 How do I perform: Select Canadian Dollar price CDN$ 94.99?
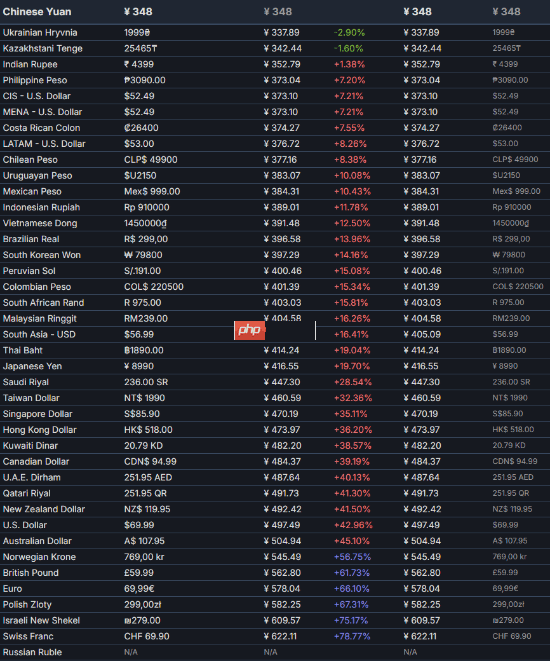pos(150,462)
